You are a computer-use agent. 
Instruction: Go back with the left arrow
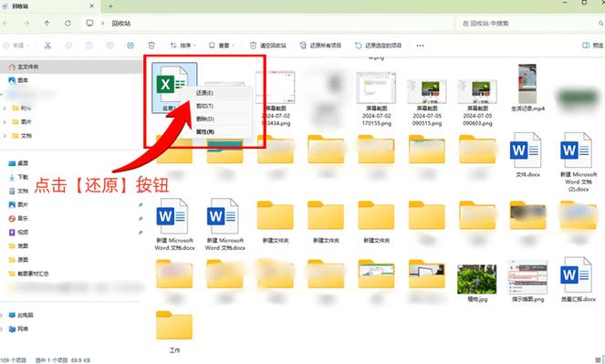[5, 24]
